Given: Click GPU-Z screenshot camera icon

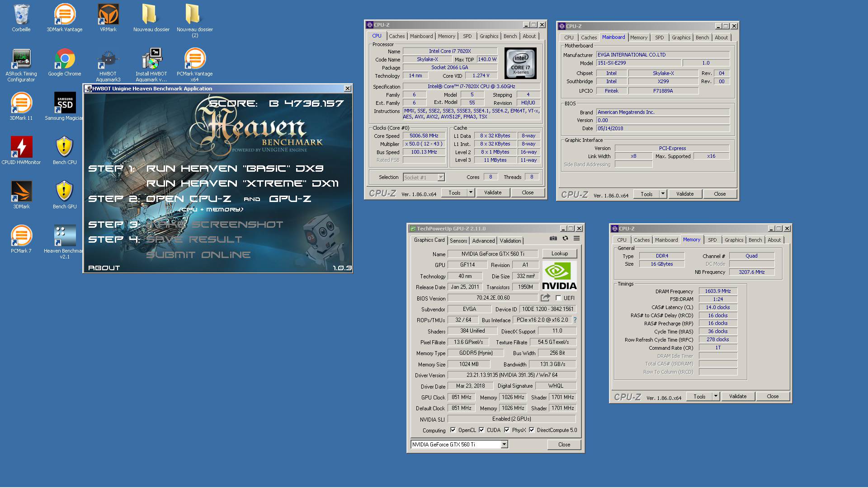Looking at the screenshot, I should tap(553, 239).
